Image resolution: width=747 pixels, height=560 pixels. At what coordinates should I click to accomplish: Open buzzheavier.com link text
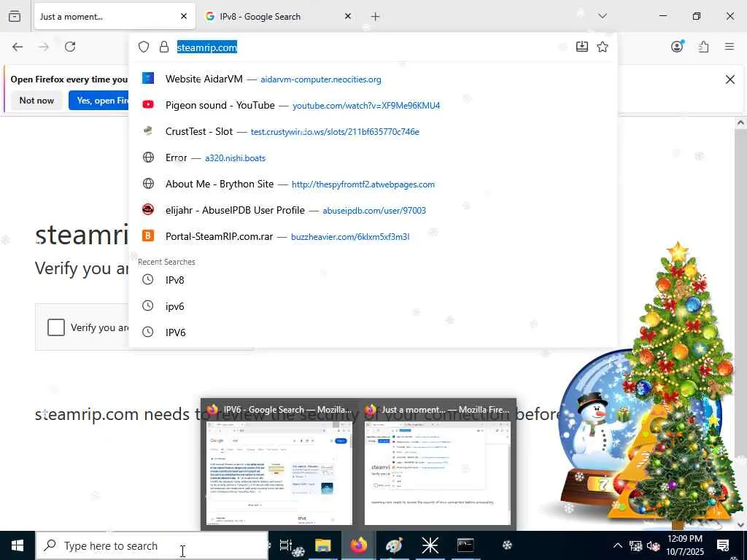pyautogui.click(x=350, y=237)
